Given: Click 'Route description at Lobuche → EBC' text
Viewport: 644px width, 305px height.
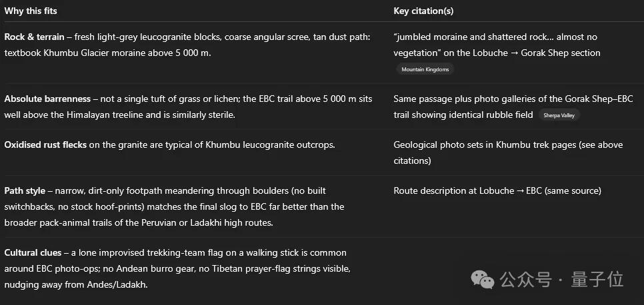Looking at the screenshot, I should click(459, 191).
